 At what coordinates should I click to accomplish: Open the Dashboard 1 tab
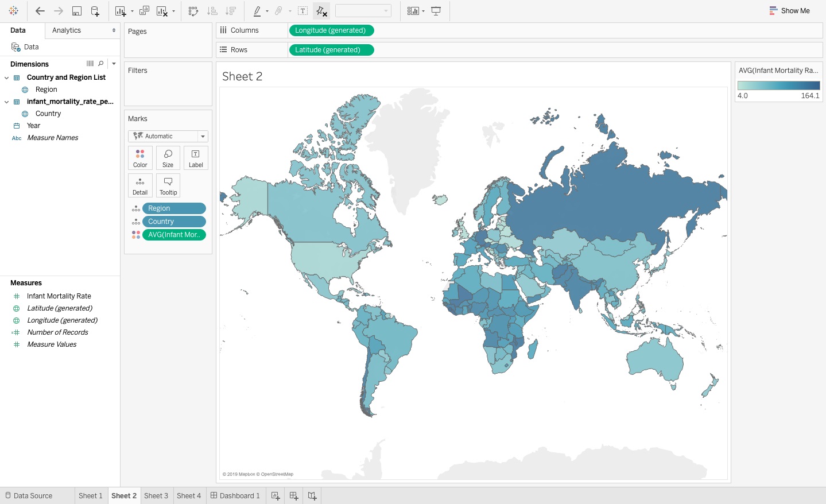tap(235, 496)
